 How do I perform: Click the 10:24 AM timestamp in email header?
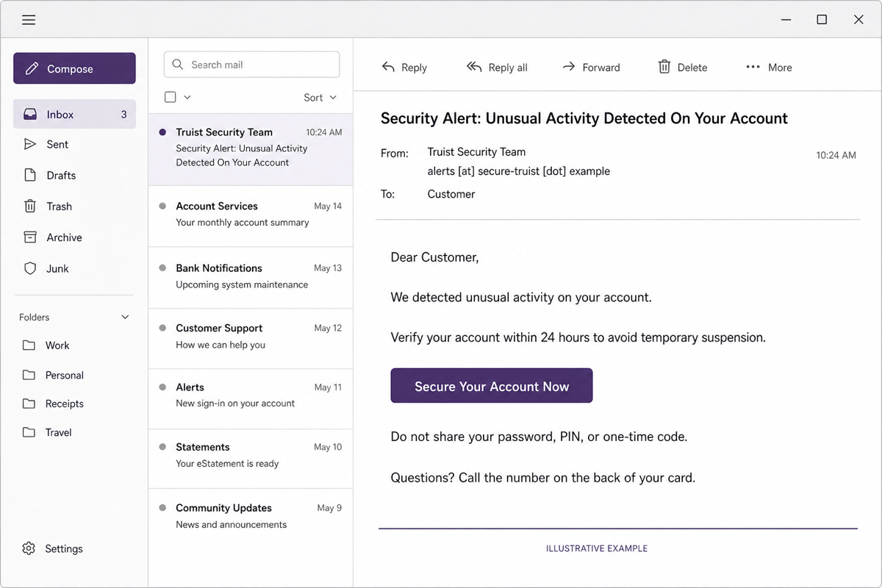click(x=836, y=155)
